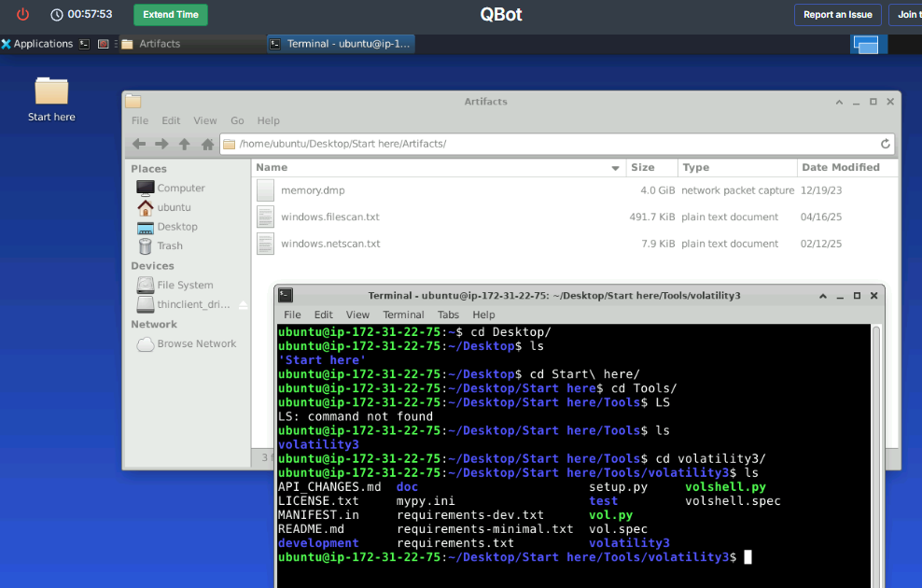Click the Extend Time button
This screenshot has height=588, width=922.
(x=171, y=14)
